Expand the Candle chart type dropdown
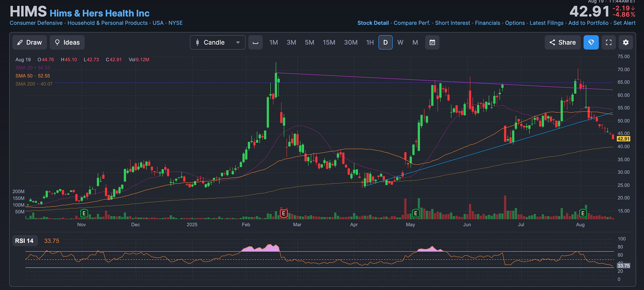The image size is (644, 290). point(218,42)
